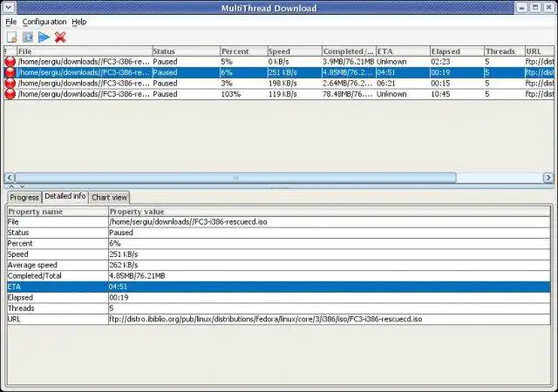Click the 10:45 elapsed cell
The height and width of the screenshot is (392, 558).
tap(457, 94)
